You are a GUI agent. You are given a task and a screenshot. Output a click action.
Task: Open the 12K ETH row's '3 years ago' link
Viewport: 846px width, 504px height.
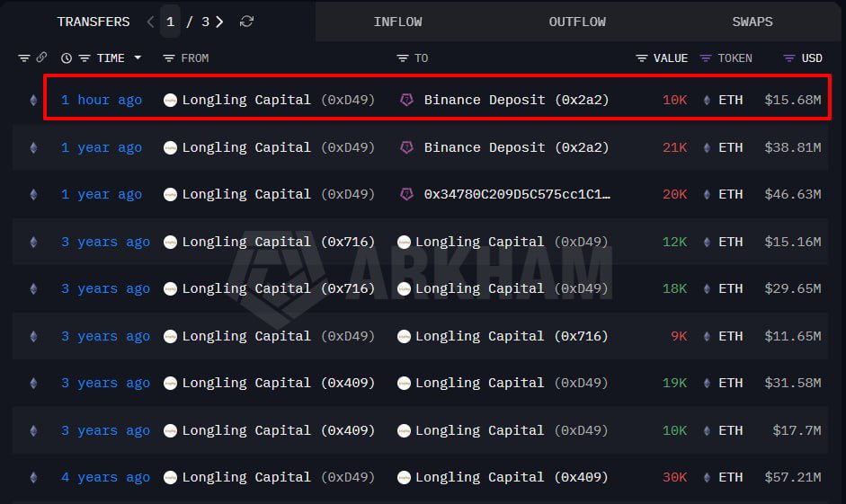[105, 242]
